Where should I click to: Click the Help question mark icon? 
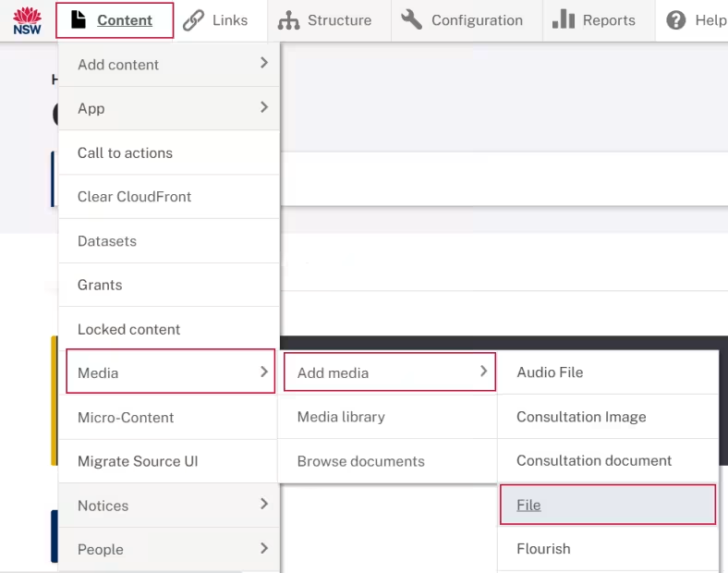676,20
